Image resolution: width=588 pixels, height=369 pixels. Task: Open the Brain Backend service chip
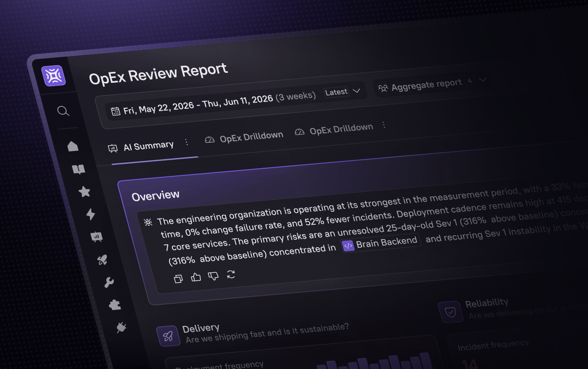pos(381,243)
